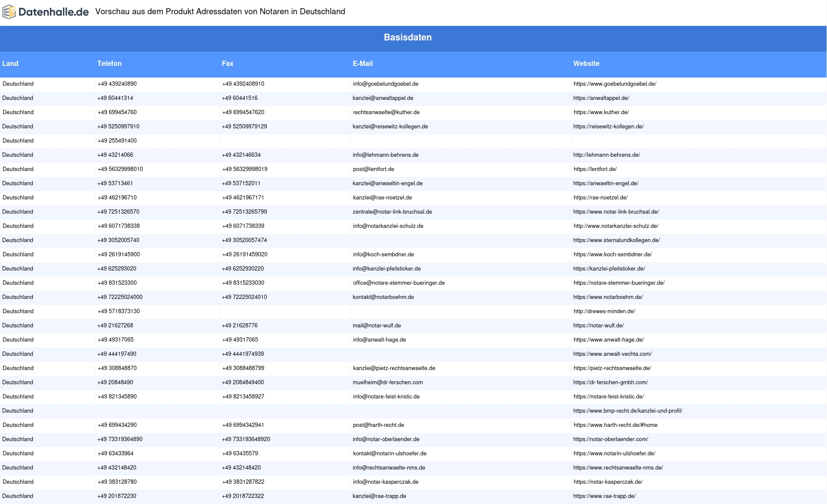Open https://anwaeltin-engel.de/ entry
This screenshot has width=827, height=504.
point(606,184)
